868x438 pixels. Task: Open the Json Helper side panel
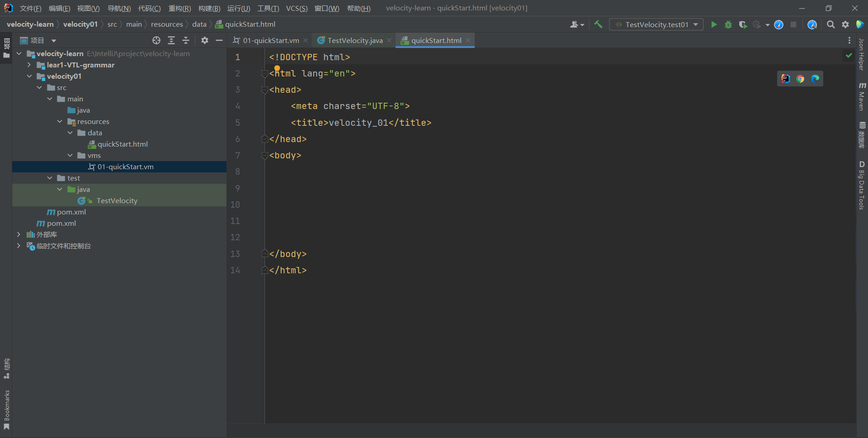pos(862,55)
